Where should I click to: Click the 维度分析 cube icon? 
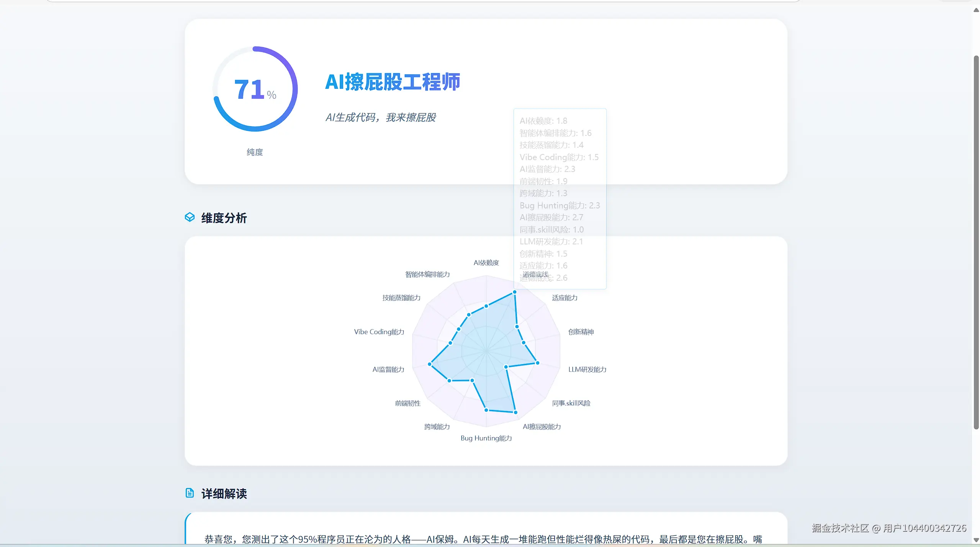point(190,218)
